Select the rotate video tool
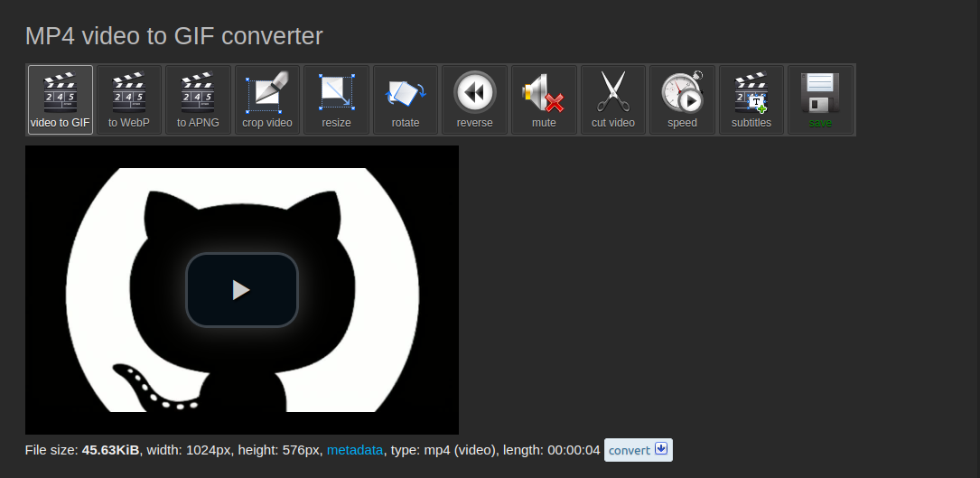980x478 pixels. pyautogui.click(x=406, y=99)
